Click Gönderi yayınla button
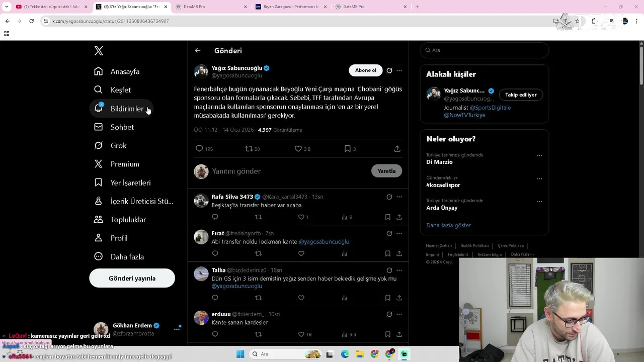Viewport: 644px width, 362px height. pos(132,278)
